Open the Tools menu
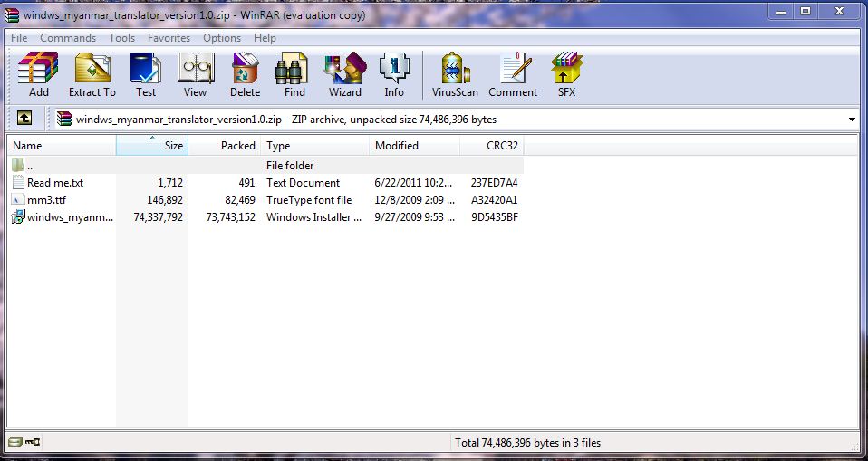This screenshot has height=461, width=868. click(x=121, y=38)
